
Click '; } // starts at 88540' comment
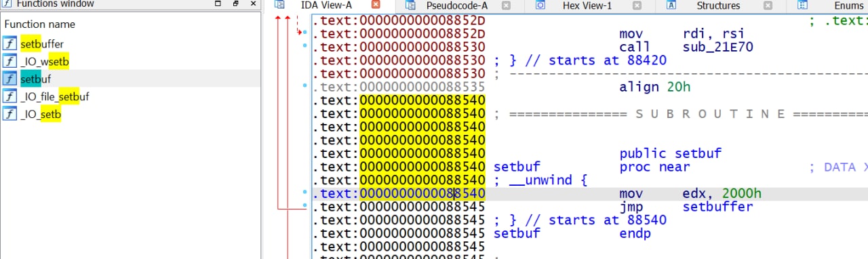580,220
